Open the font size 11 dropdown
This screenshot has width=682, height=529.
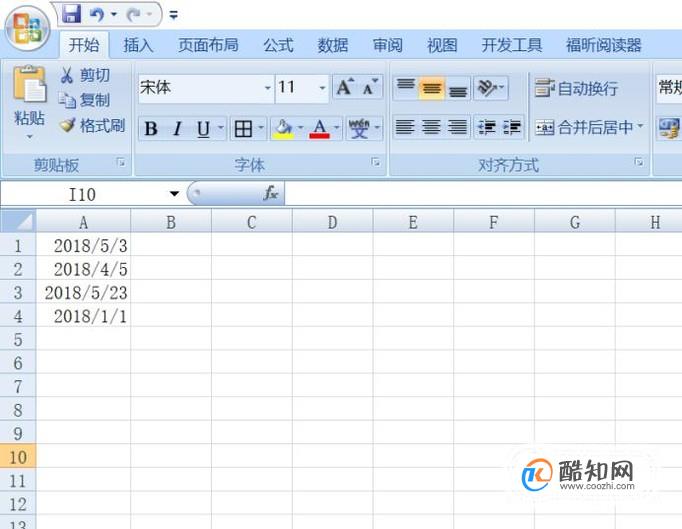(x=322, y=88)
